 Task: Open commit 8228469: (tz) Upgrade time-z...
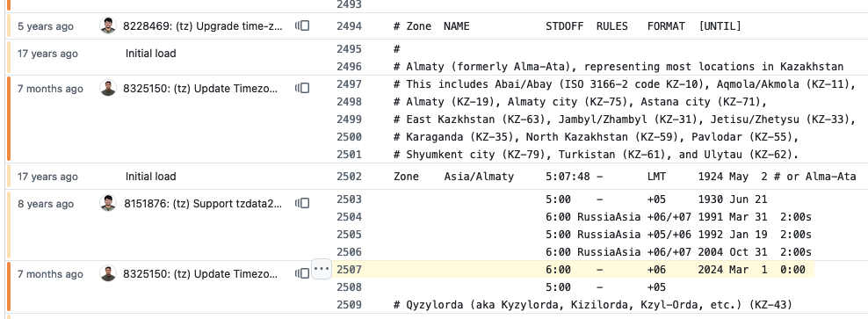(203, 26)
